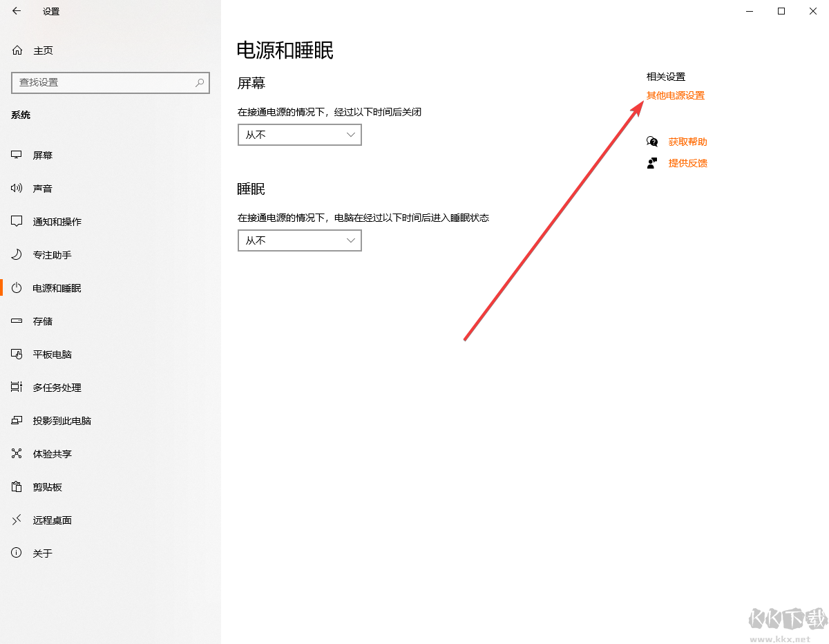Click the 获取帮助 help link
This screenshot has height=644, width=829.
tap(687, 142)
